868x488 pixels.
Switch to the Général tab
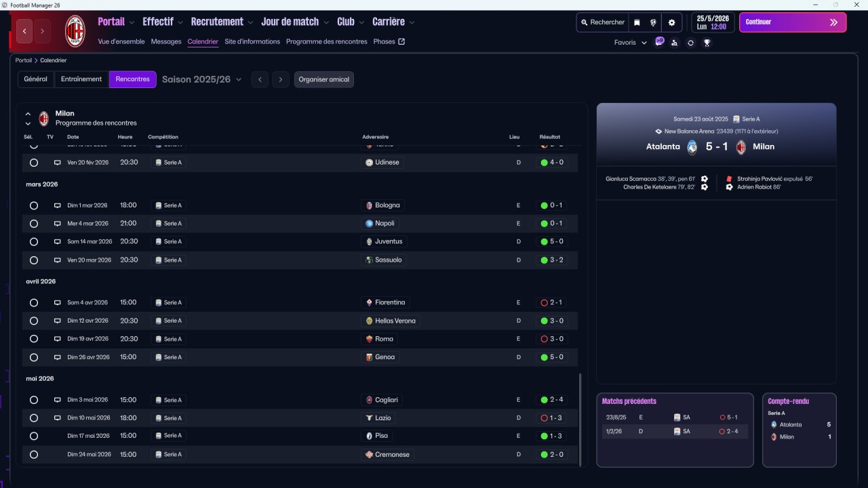(x=36, y=79)
